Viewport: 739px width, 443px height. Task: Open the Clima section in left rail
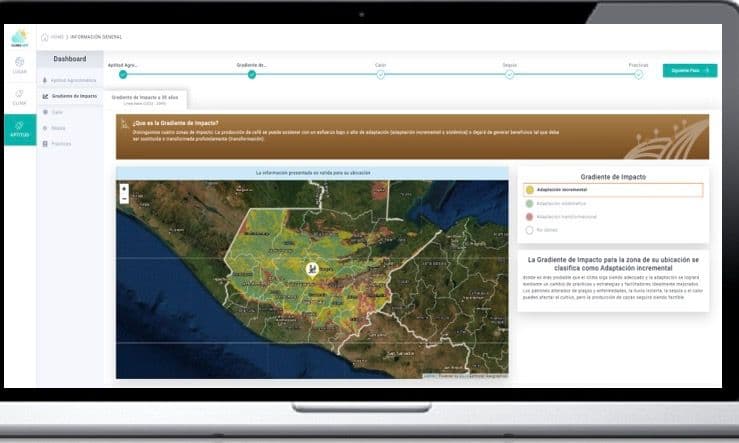click(x=19, y=97)
